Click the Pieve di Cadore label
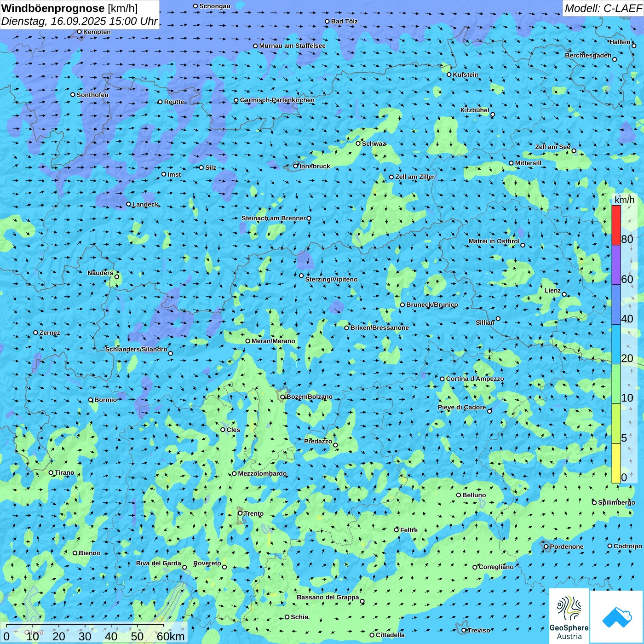The height and width of the screenshot is (644, 644). pyautogui.click(x=462, y=407)
